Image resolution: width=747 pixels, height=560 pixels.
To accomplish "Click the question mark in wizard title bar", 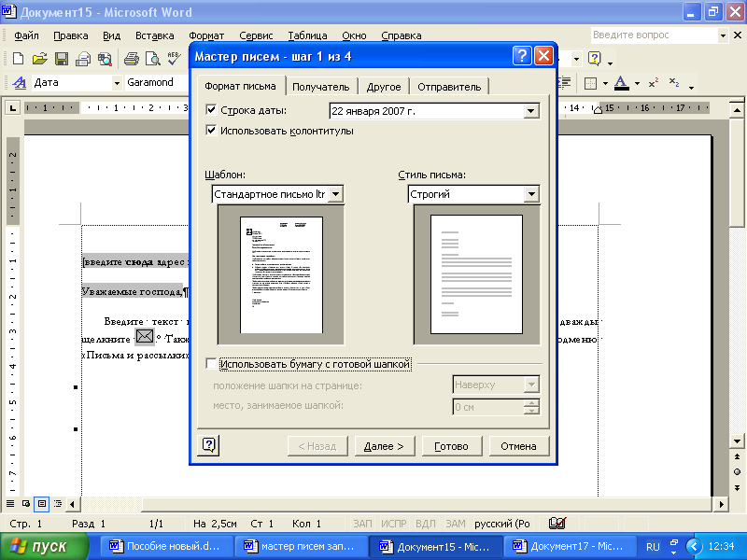I will pyautogui.click(x=522, y=56).
